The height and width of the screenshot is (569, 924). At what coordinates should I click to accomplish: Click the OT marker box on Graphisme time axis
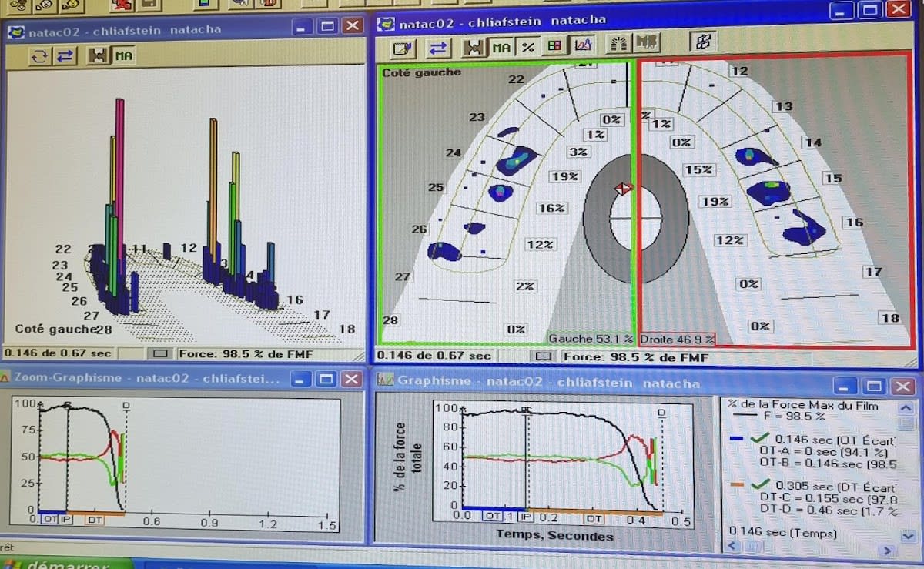coord(492,517)
